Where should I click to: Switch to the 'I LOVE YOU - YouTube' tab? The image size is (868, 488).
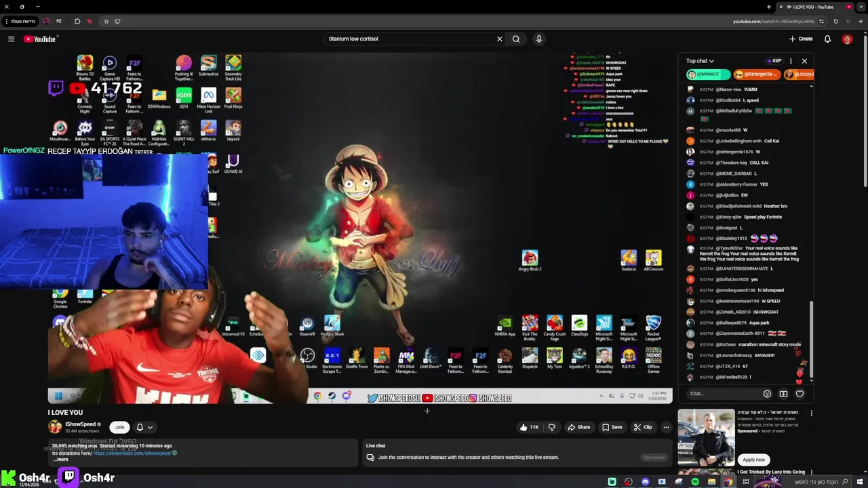click(x=814, y=7)
